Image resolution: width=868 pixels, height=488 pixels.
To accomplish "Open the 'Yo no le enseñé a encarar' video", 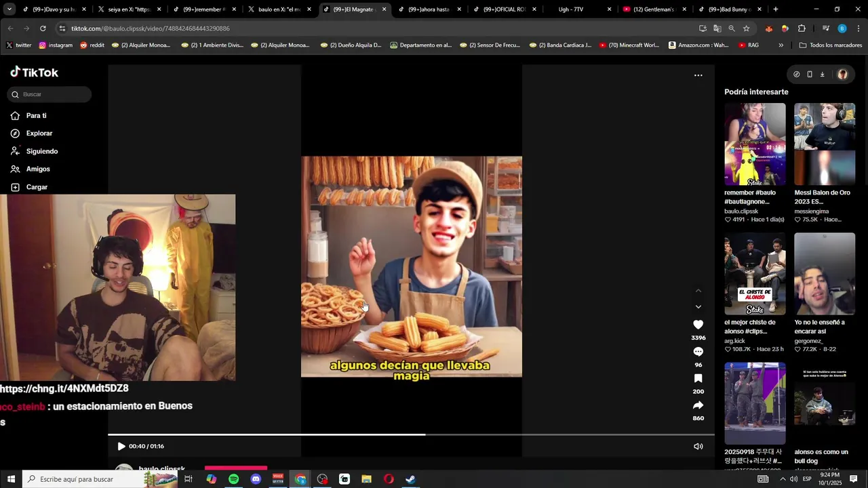I will [825, 274].
